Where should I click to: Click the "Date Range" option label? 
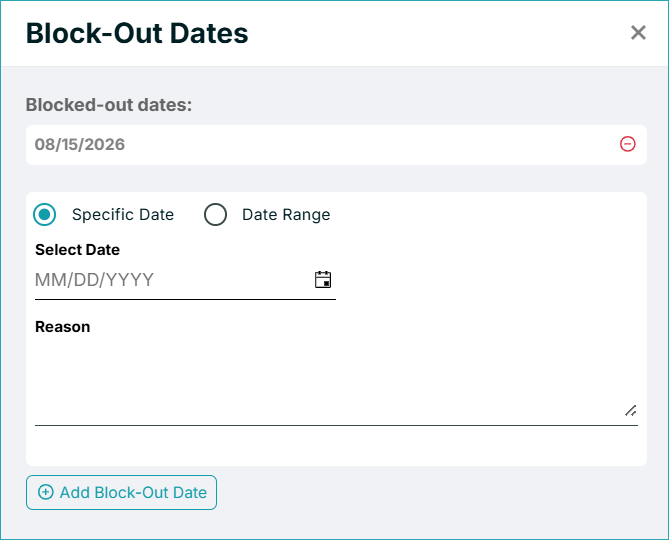[x=286, y=214]
